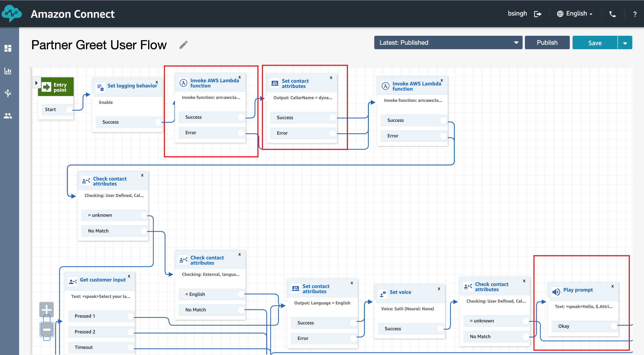This screenshot has height=355, width=644.
Task: Edit flow name with the pencil icon
Action: click(183, 45)
